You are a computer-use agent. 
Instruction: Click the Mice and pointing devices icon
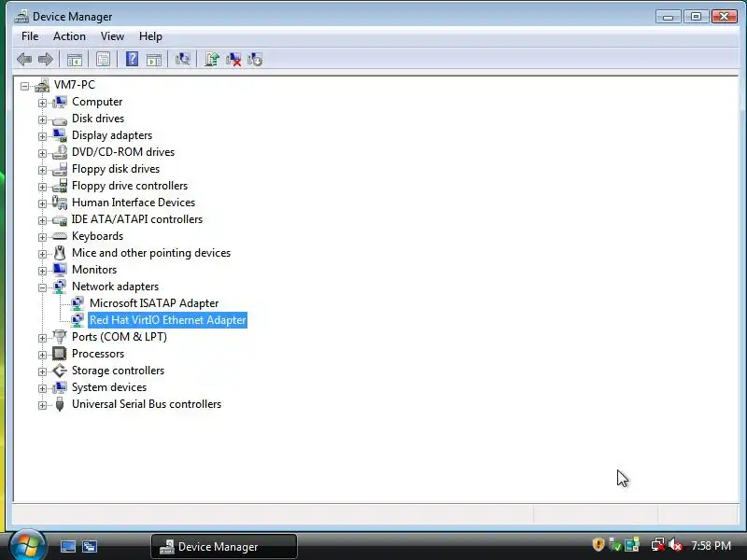60,253
